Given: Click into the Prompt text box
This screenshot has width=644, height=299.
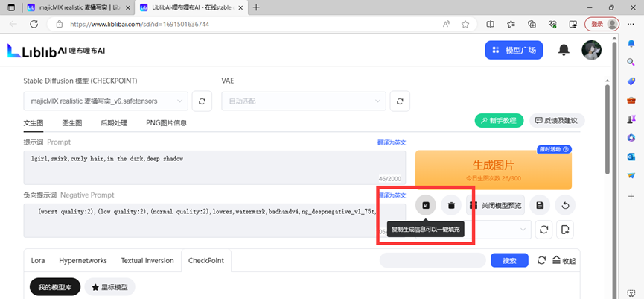Looking at the screenshot, I should click(x=214, y=167).
